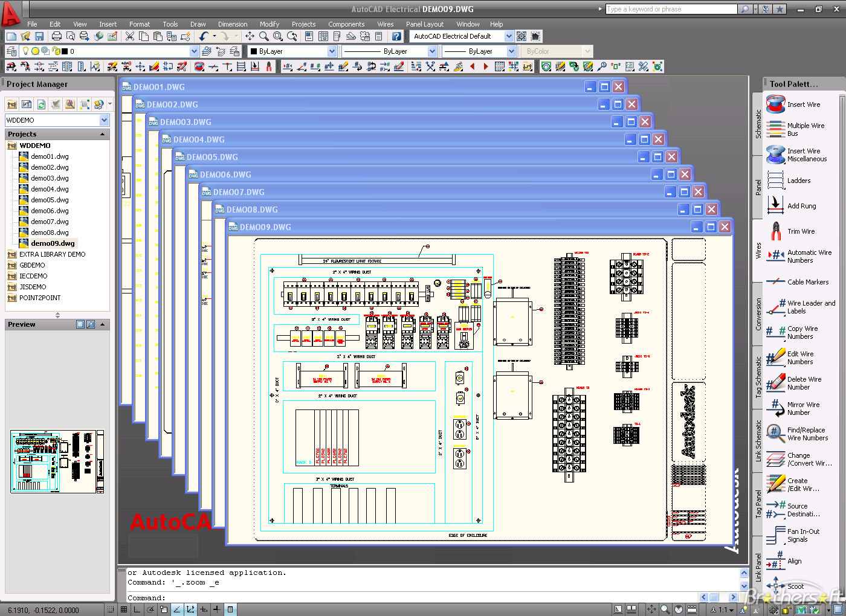The height and width of the screenshot is (616, 846).
Task: Select the POINT2POINT project entry
Action: pyautogui.click(x=39, y=298)
